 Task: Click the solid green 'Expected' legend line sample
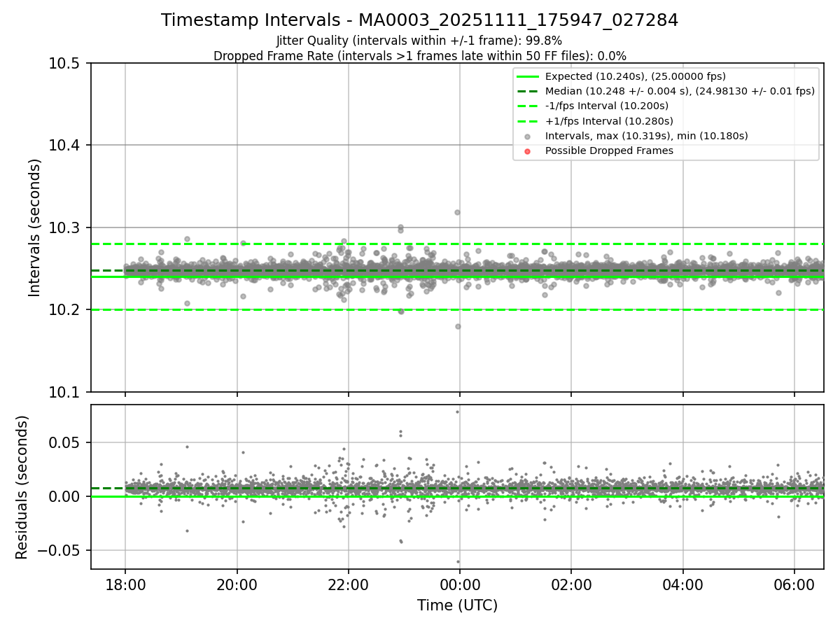click(528, 76)
